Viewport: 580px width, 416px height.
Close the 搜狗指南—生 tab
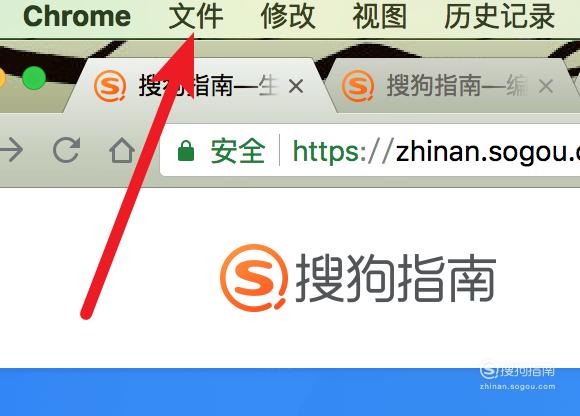coord(296,87)
